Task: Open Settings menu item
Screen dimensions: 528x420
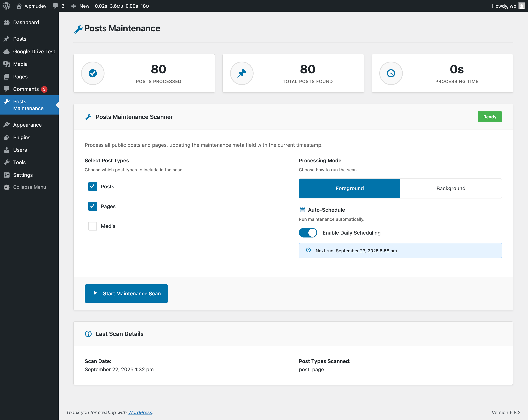Action: click(29, 175)
